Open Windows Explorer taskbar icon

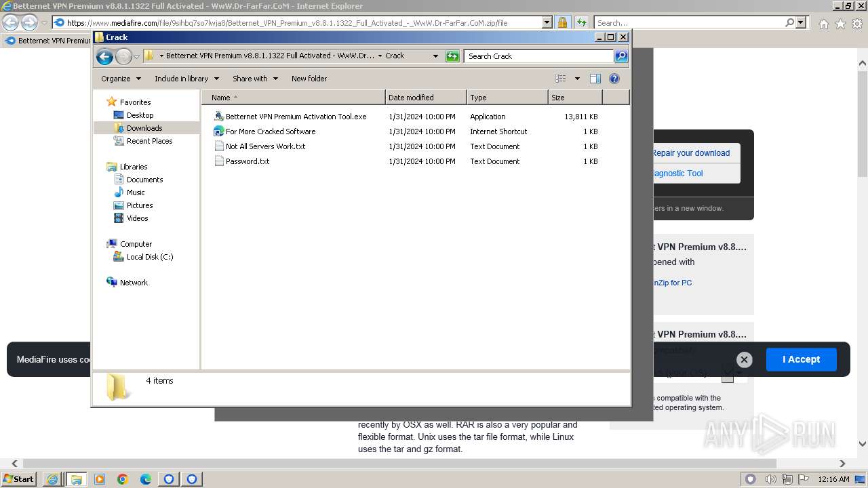point(76,479)
